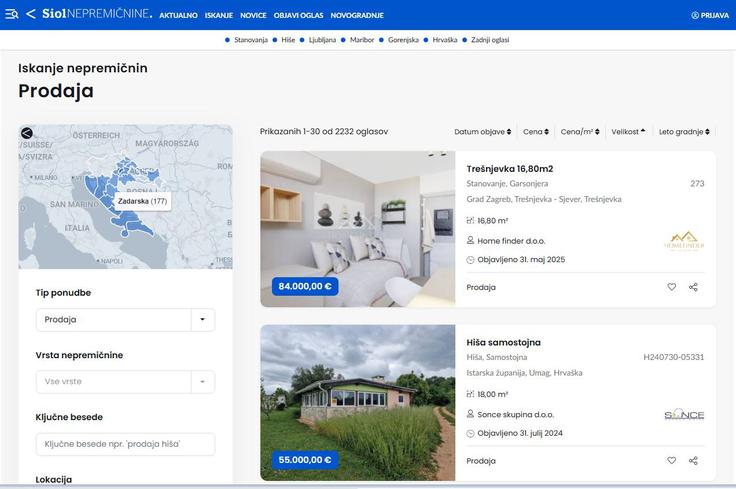Click the Home finder d.o.o. agency name
Screen dimensions: 736x489
511,241
